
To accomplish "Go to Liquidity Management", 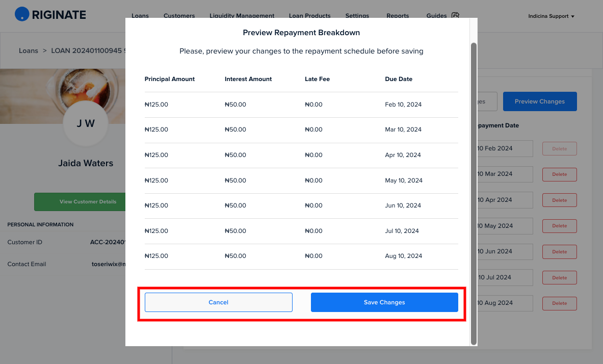I will click(242, 16).
